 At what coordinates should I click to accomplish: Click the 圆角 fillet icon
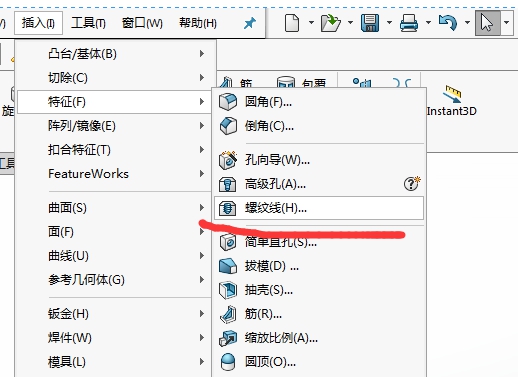228,102
